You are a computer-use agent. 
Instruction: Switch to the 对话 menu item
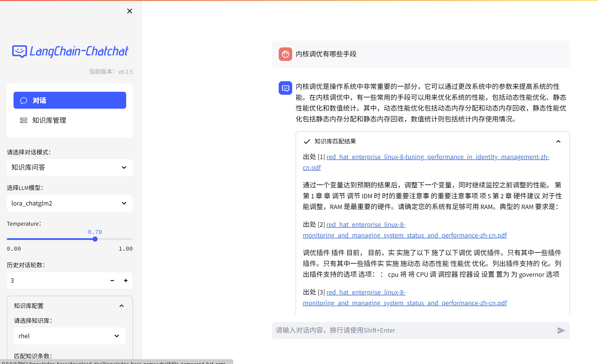click(70, 100)
